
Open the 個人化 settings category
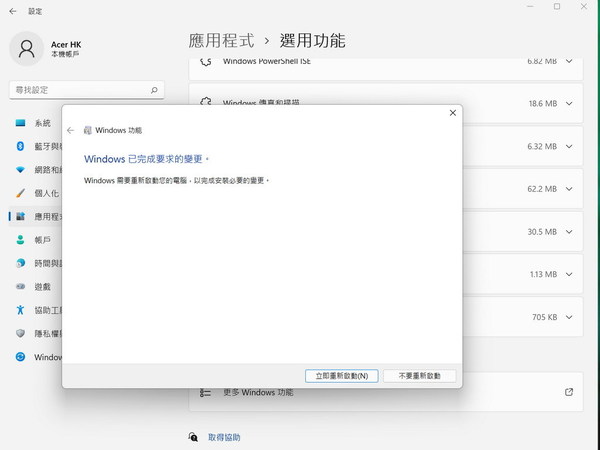click(x=34, y=193)
